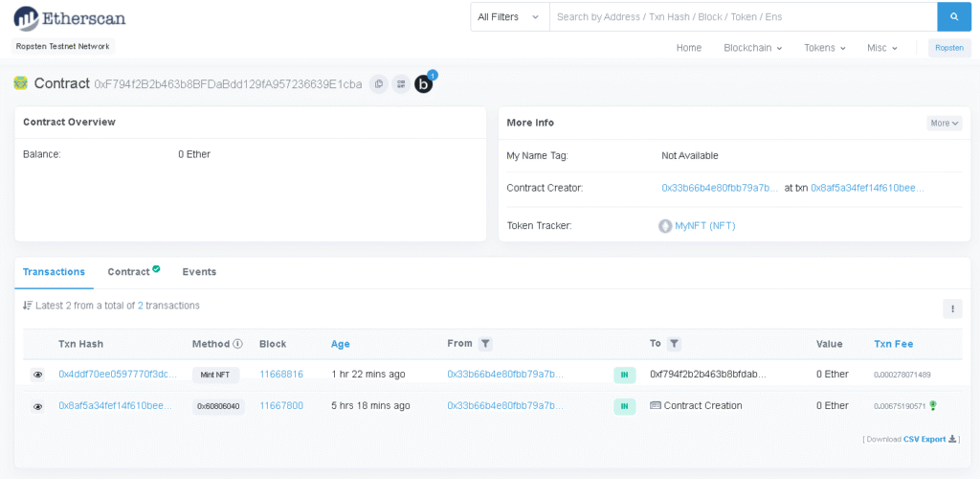Click the contract identicon beside the title
The image size is (980, 479).
coord(21,83)
